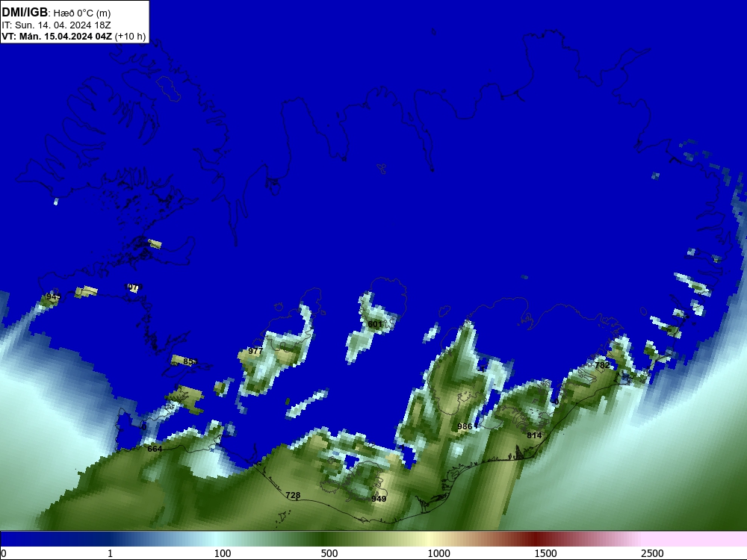Click the legend tick label 0
747x560 pixels.
(4, 553)
